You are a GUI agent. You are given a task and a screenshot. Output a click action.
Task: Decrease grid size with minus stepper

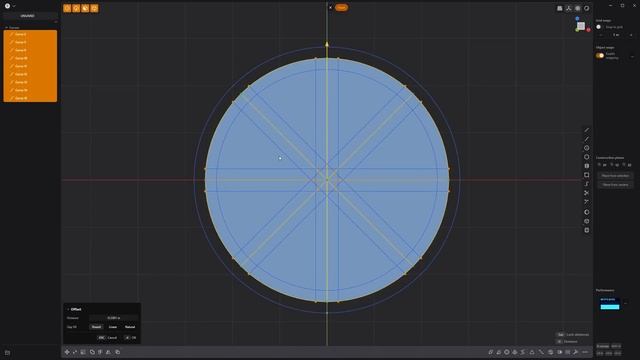pos(600,35)
